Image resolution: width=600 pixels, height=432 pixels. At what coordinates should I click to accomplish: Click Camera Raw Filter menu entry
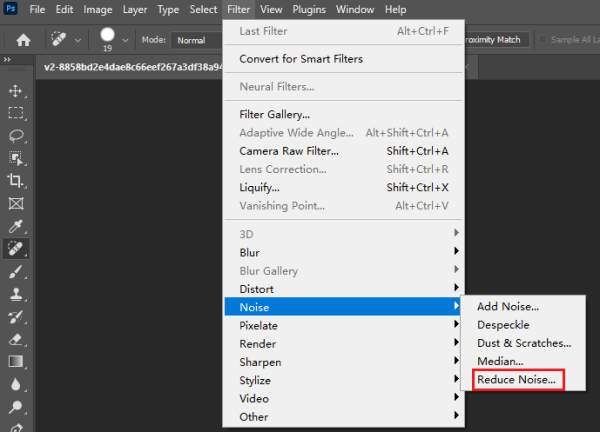coord(288,151)
